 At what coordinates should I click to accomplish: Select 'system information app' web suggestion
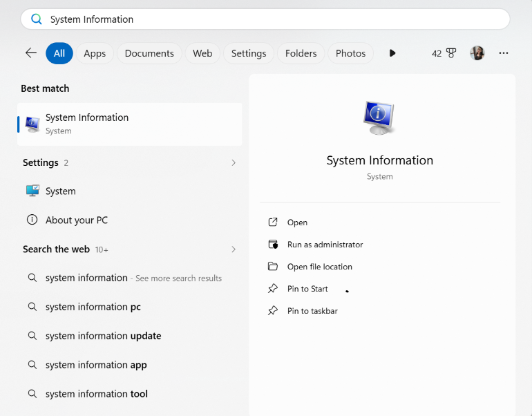(x=130, y=365)
